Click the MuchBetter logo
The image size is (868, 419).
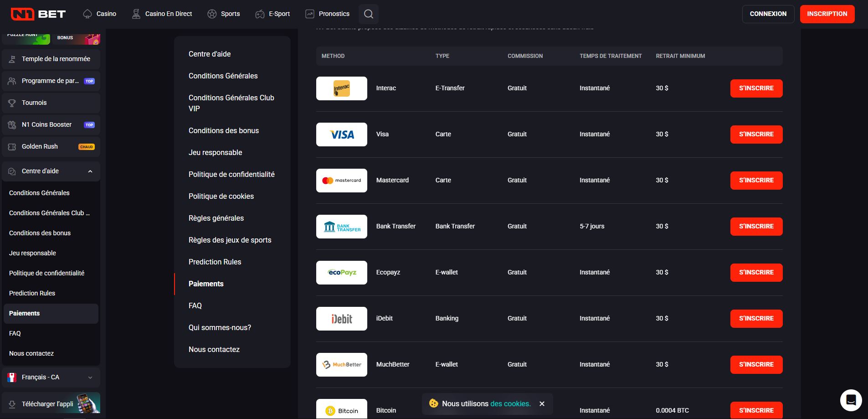coord(342,365)
